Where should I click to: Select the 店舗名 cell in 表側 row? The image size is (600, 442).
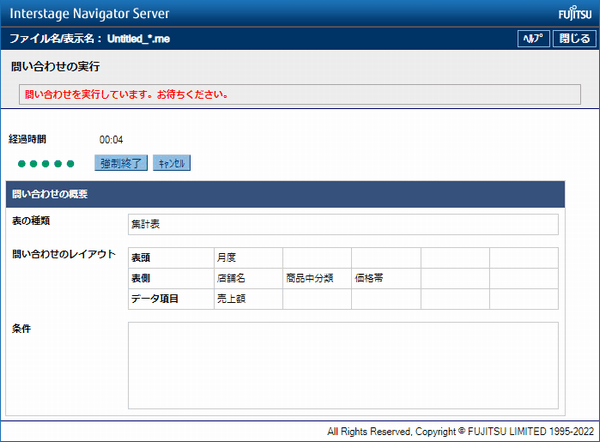click(248, 278)
